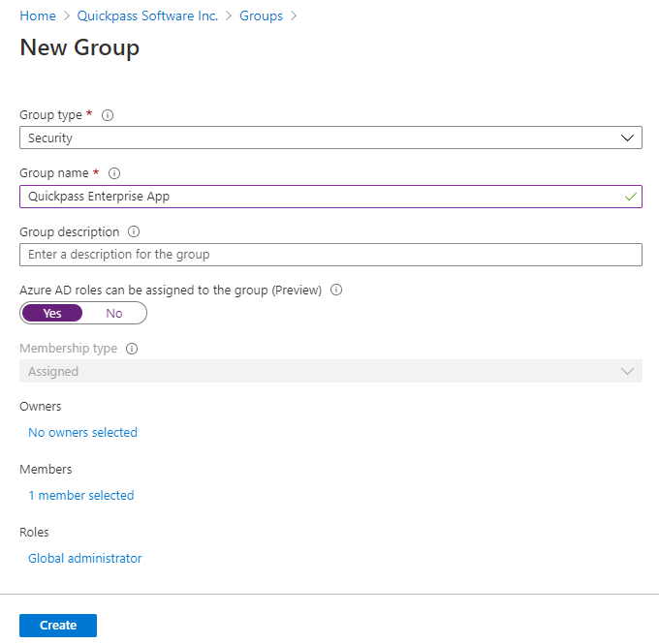The height and width of the screenshot is (644, 659).
Task: Go to Home breadcrumb
Action: pos(38,15)
